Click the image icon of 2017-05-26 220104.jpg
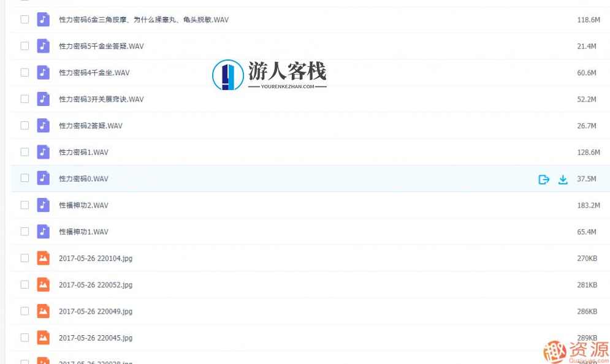 pyautogui.click(x=42, y=258)
